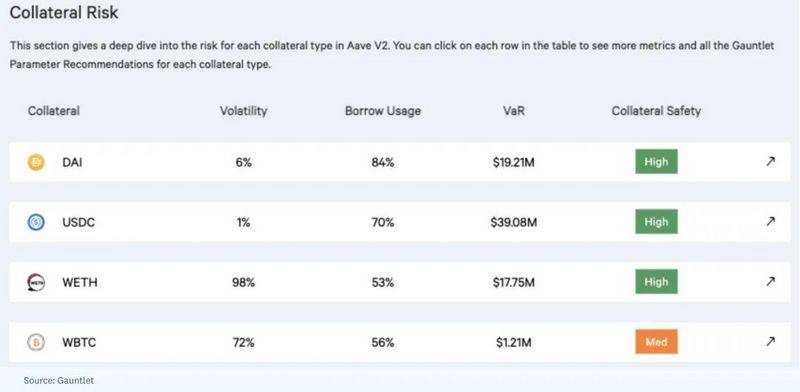Sort by the Borrow Usage column header

click(383, 111)
